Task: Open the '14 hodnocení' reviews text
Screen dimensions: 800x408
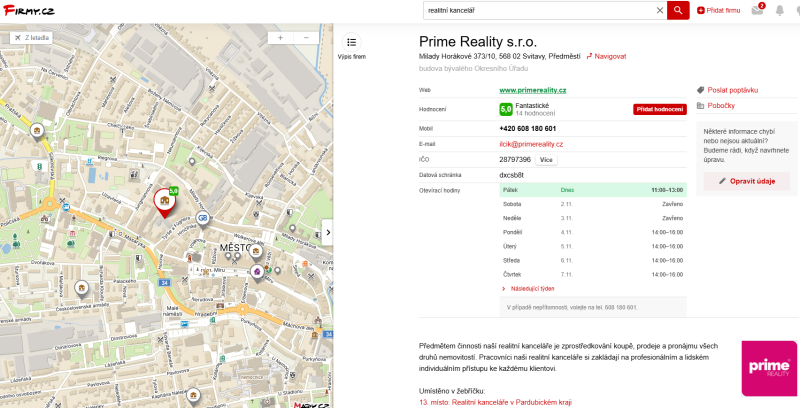Action: pyautogui.click(x=535, y=114)
